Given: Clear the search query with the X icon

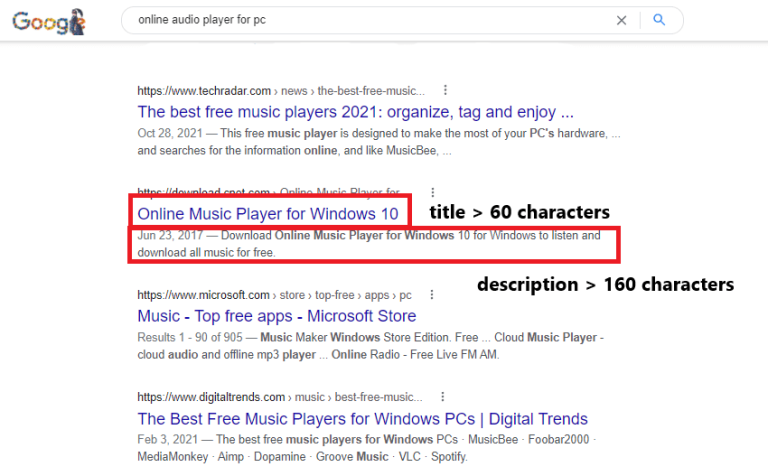Looking at the screenshot, I should pyautogui.click(x=621, y=20).
